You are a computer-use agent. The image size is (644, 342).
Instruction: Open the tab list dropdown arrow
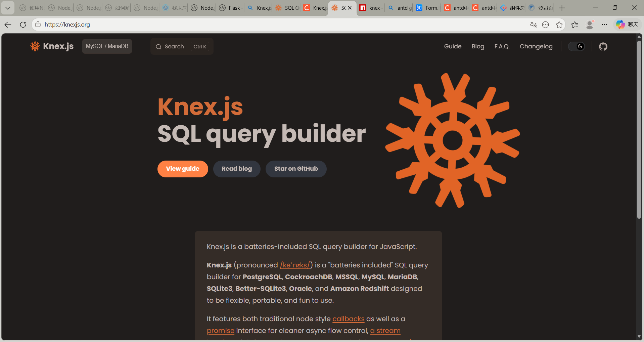coord(8,8)
